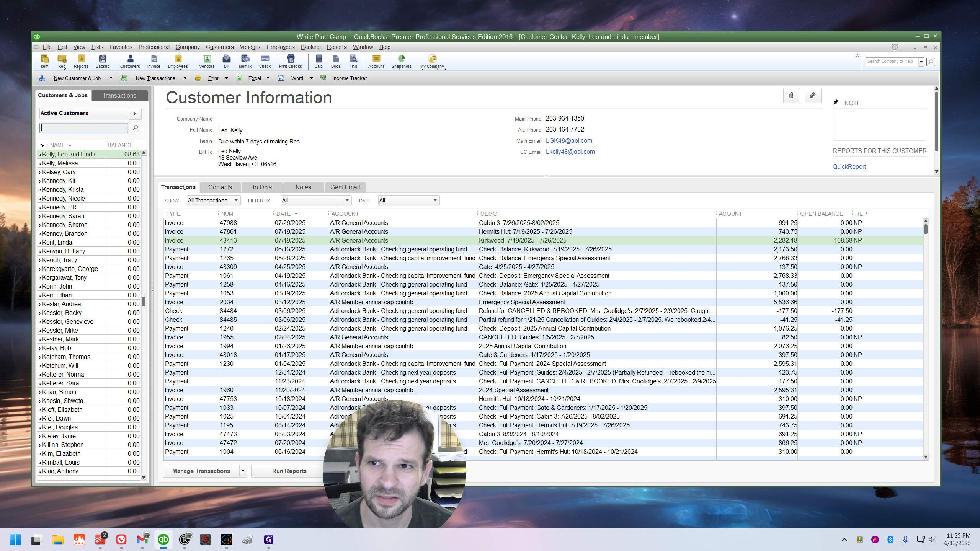
Task: Select invoice 48413 Kirkwood row
Action: (544, 240)
